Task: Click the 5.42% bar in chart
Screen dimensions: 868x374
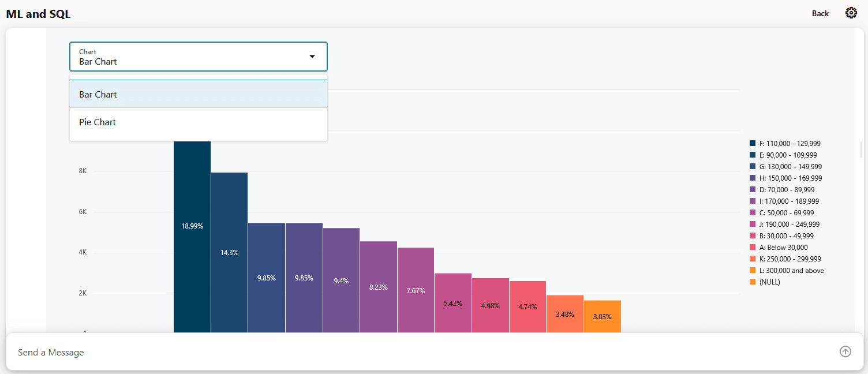Action: (x=453, y=303)
